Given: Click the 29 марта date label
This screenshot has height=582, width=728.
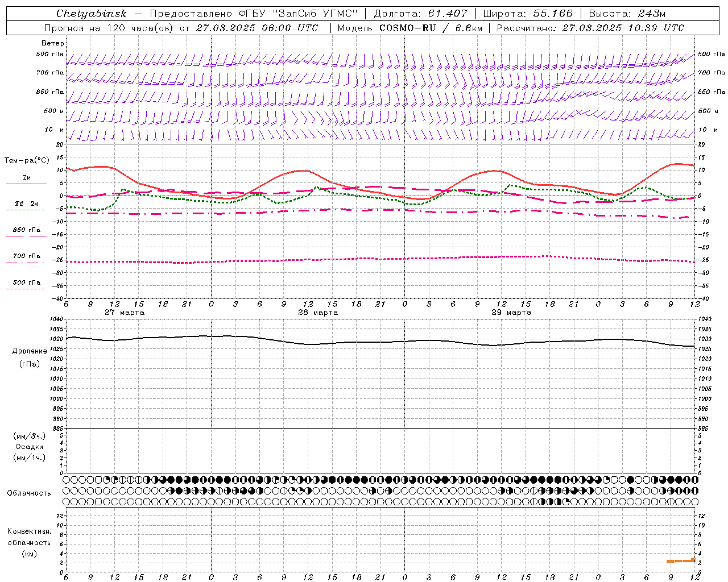Looking at the screenshot, I should click(511, 313).
